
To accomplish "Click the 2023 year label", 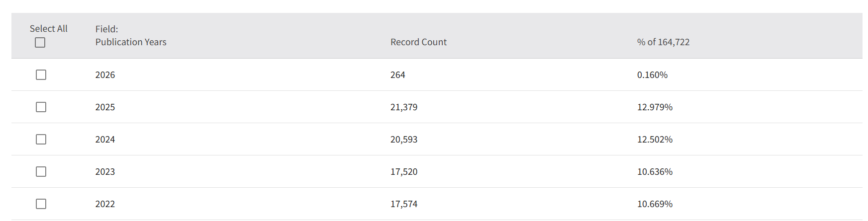I will click(x=105, y=172).
